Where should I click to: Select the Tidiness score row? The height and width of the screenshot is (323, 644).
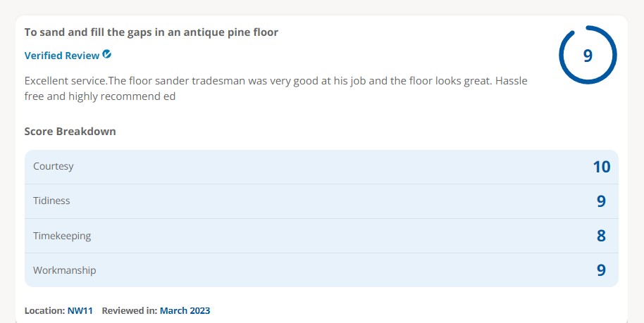click(321, 201)
